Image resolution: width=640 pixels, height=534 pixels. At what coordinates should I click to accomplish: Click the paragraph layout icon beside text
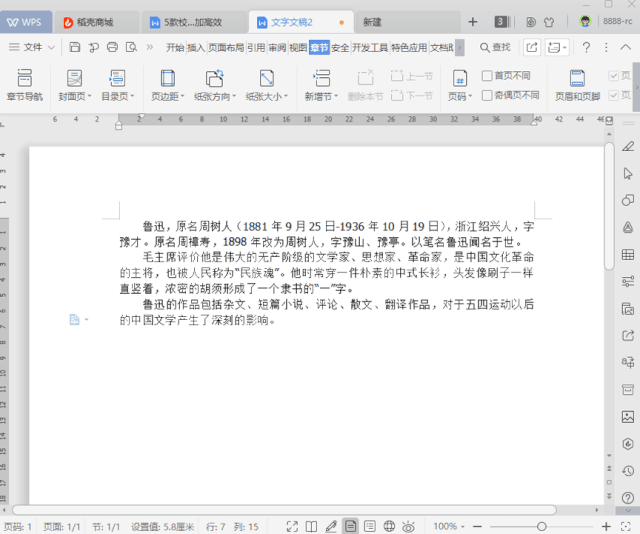click(74, 319)
